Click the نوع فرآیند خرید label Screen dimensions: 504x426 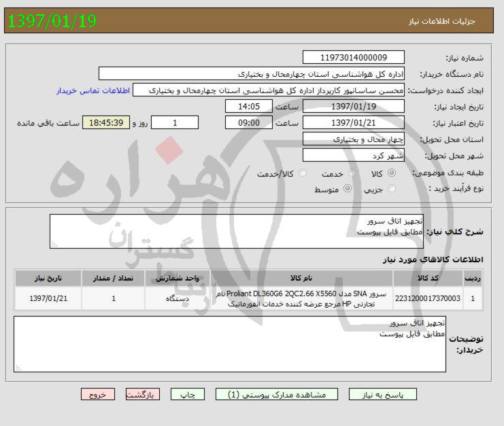pyautogui.click(x=456, y=188)
